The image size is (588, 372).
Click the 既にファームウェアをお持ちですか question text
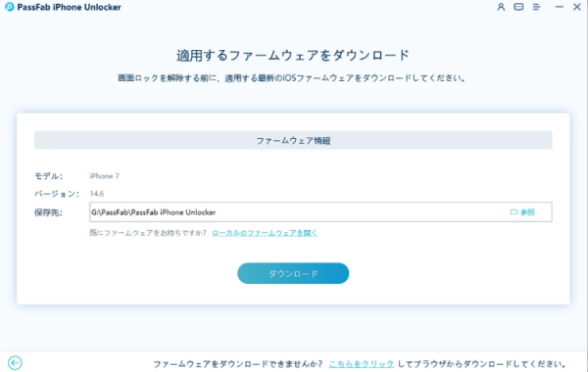click(148, 233)
